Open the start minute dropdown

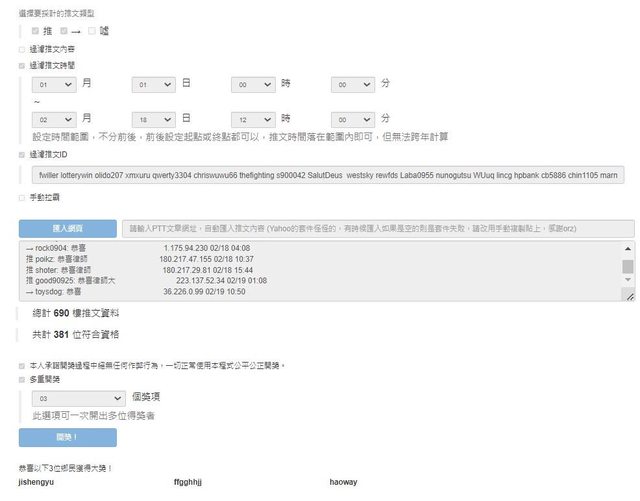[x=354, y=85]
